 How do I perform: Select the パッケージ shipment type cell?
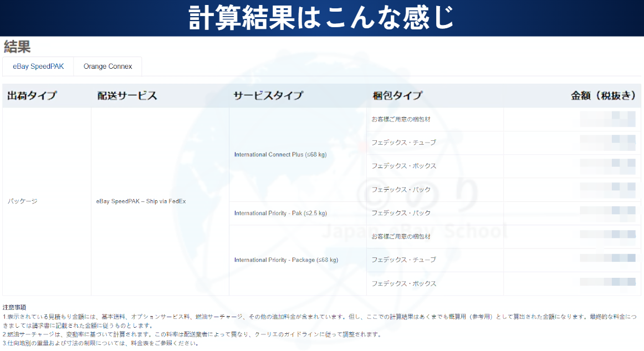click(x=23, y=201)
